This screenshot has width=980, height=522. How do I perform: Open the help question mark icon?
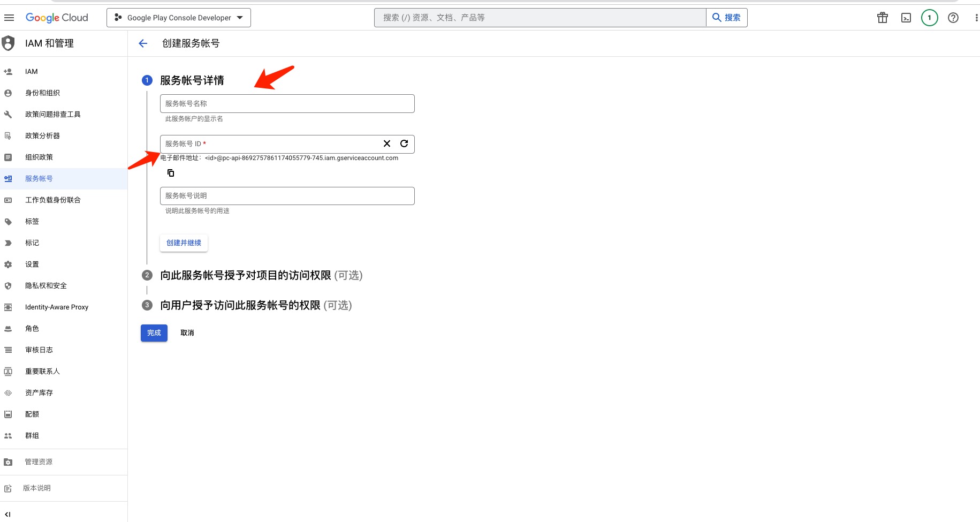click(953, 18)
